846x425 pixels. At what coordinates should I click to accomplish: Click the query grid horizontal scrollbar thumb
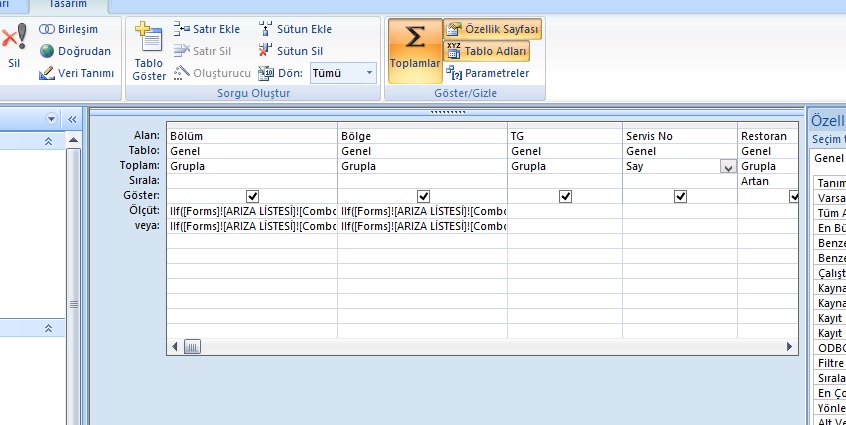192,346
